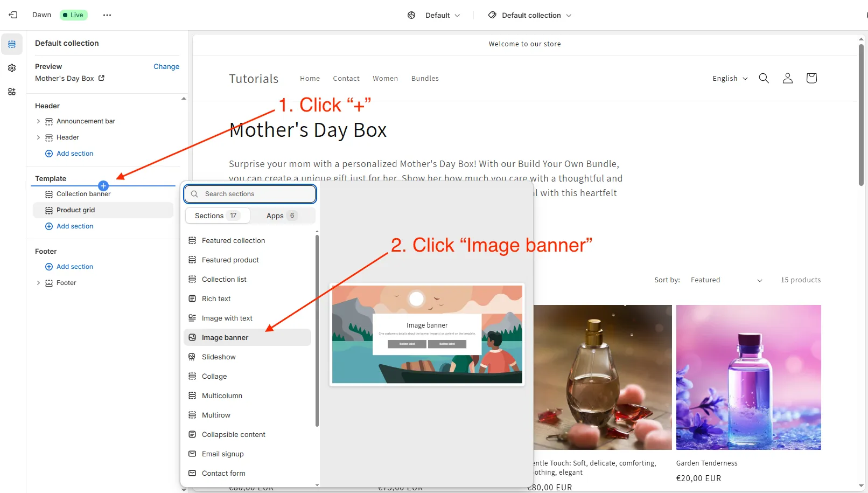
Task: Open Theme settings via the gear icon
Action: click(12, 68)
